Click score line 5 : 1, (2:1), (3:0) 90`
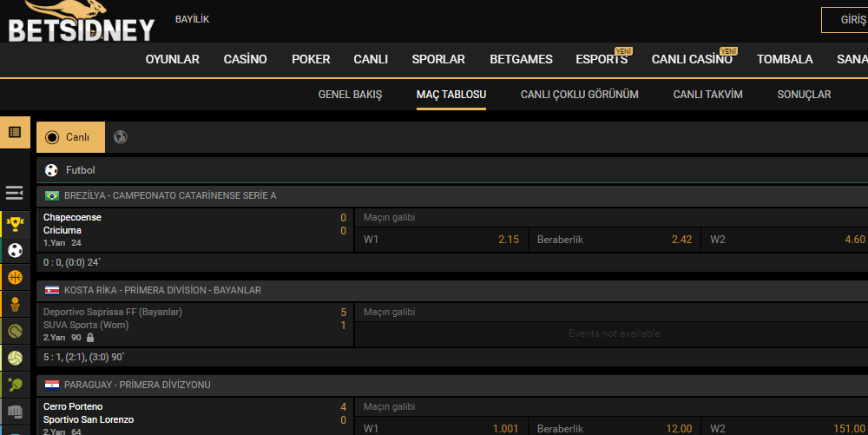868x435 pixels. (x=83, y=357)
